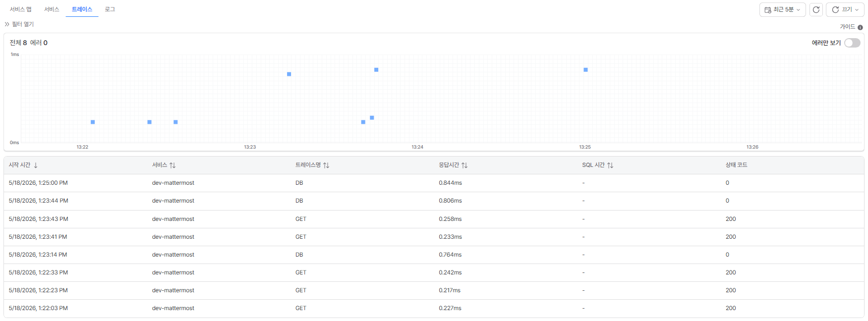Sort by 서비스 column arrows
The width and height of the screenshot is (868, 321).
click(173, 165)
